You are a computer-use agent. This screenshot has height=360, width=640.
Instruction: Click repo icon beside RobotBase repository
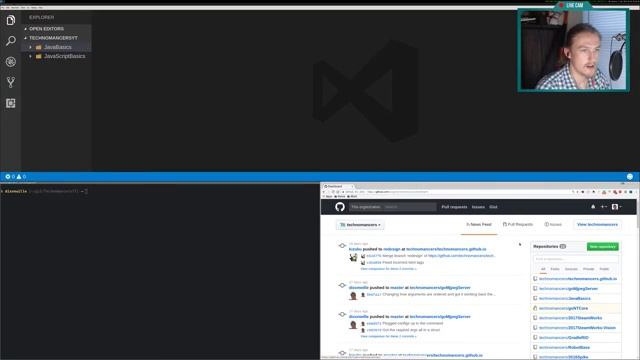535,347
